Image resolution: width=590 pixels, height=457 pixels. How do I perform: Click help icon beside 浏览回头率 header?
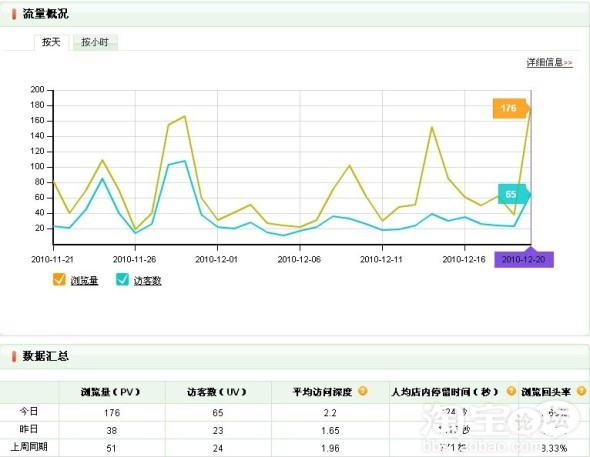[x=581, y=391]
